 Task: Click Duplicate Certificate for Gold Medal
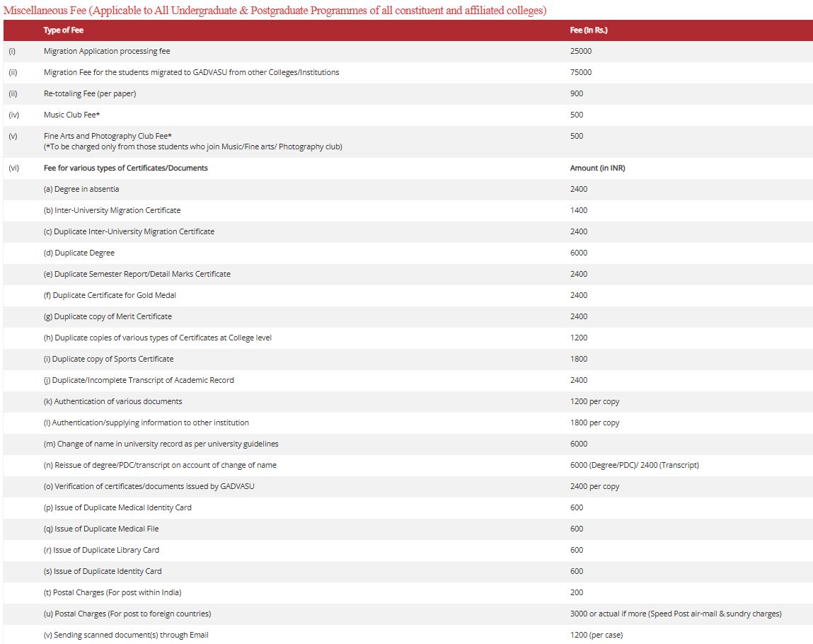[x=110, y=296]
